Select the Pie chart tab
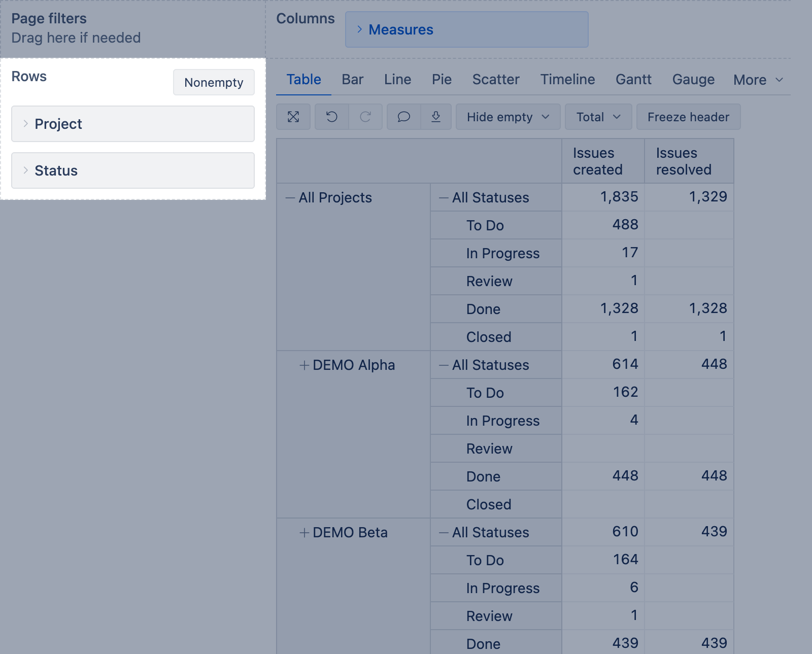The height and width of the screenshot is (654, 812). [442, 80]
